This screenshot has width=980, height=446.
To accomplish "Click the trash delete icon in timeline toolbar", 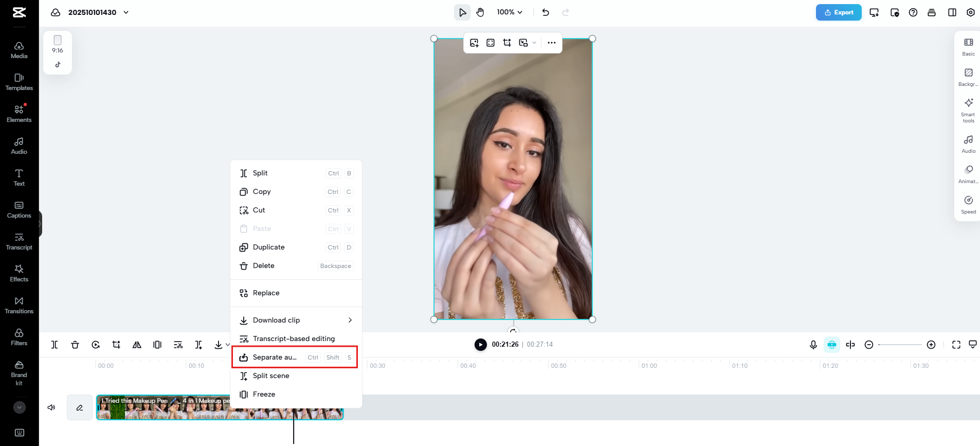I will pyautogui.click(x=75, y=345).
